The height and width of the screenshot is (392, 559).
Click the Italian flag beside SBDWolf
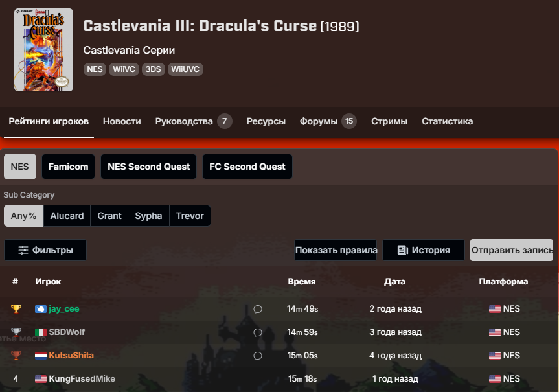(41, 332)
